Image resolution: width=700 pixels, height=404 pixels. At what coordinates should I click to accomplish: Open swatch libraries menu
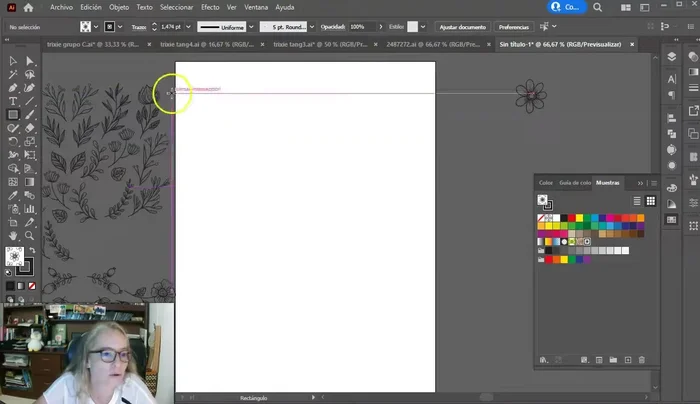coord(543,360)
